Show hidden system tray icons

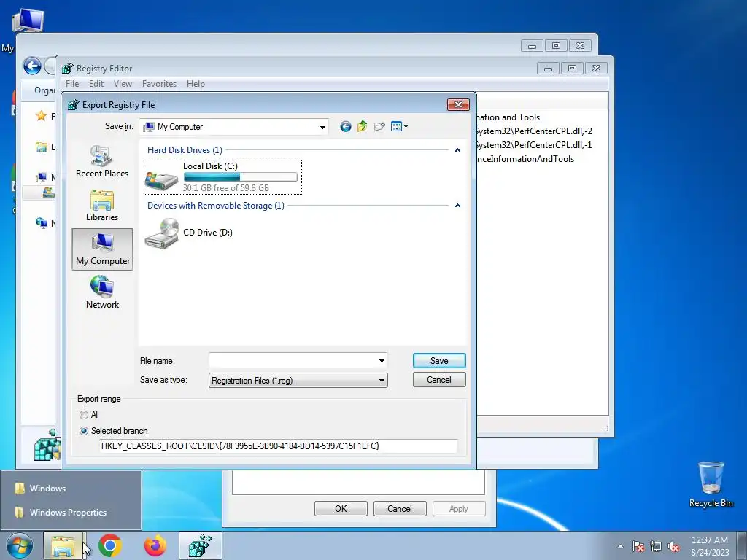point(620,546)
